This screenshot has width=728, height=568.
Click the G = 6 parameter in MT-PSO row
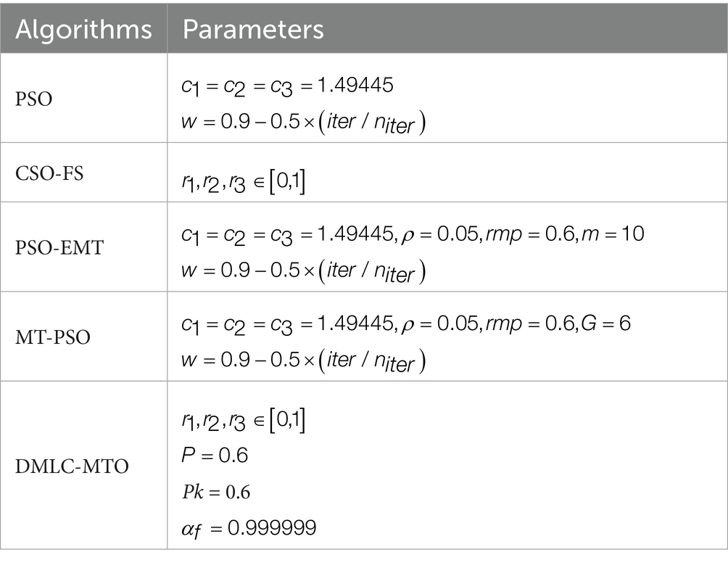click(605, 323)
